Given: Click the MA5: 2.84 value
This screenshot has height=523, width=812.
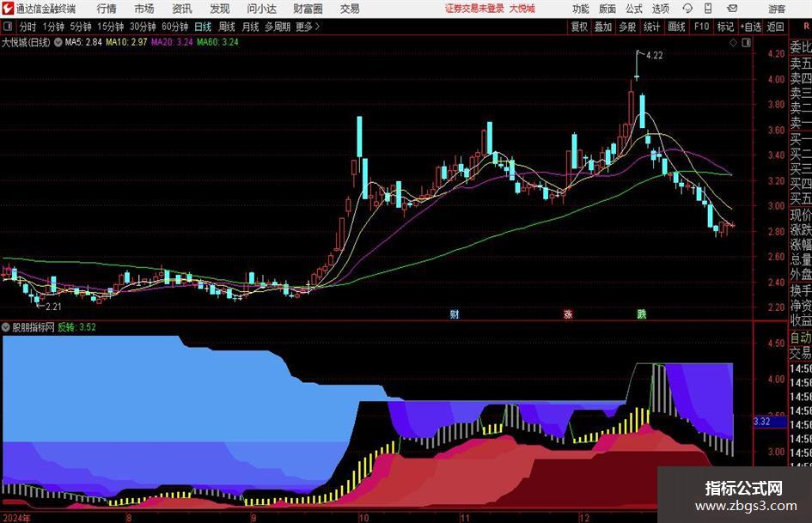Looking at the screenshot, I should click(83, 42).
